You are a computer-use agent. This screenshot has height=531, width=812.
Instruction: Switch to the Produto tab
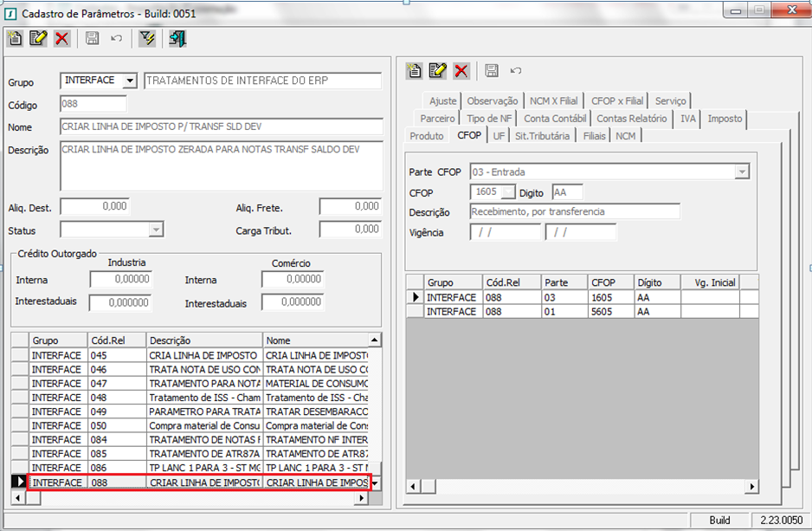[x=427, y=136]
